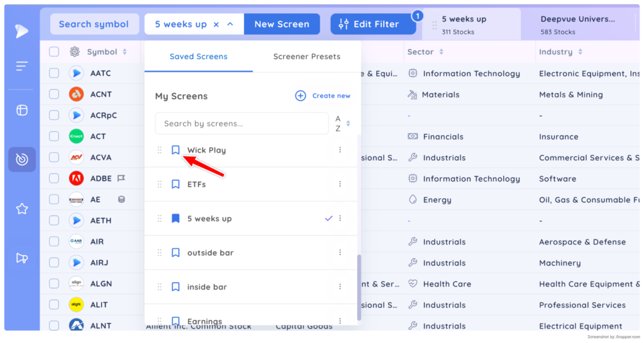This screenshot has height=343, width=644.
Task: Toggle the A-Z sort order of screens
Action: point(343,124)
